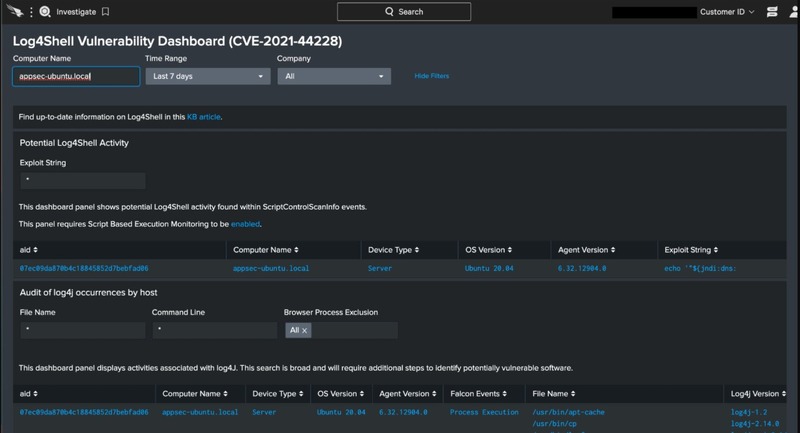Click the Search bar at the top
This screenshot has height=433, width=800.
pyautogui.click(x=403, y=12)
